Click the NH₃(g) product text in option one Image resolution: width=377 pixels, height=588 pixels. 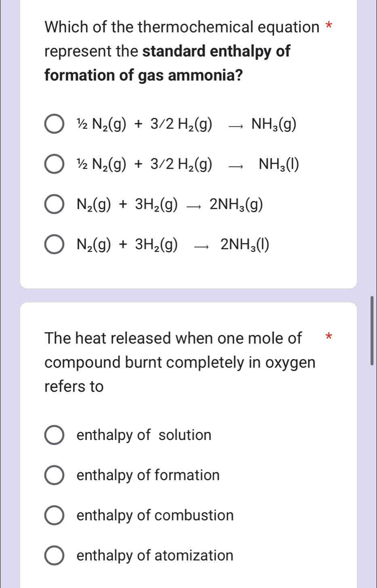coord(274,124)
